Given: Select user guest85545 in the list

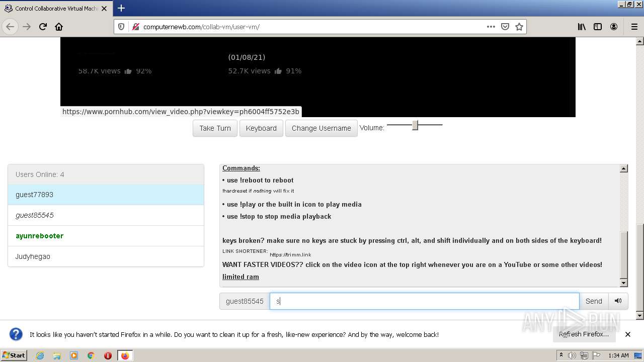Looking at the screenshot, I should (x=106, y=215).
